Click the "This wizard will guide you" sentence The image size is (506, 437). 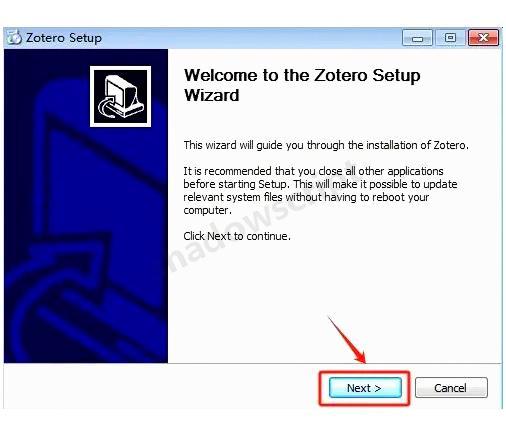326,145
